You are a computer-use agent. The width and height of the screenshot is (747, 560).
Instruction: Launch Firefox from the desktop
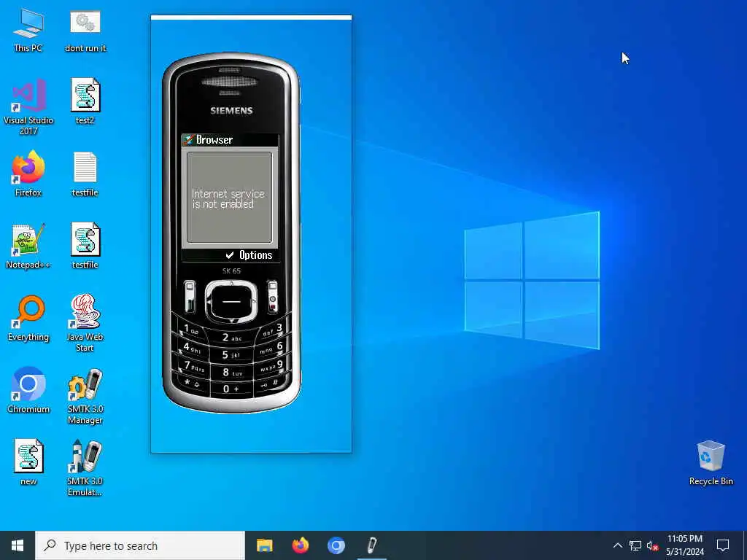(x=28, y=174)
